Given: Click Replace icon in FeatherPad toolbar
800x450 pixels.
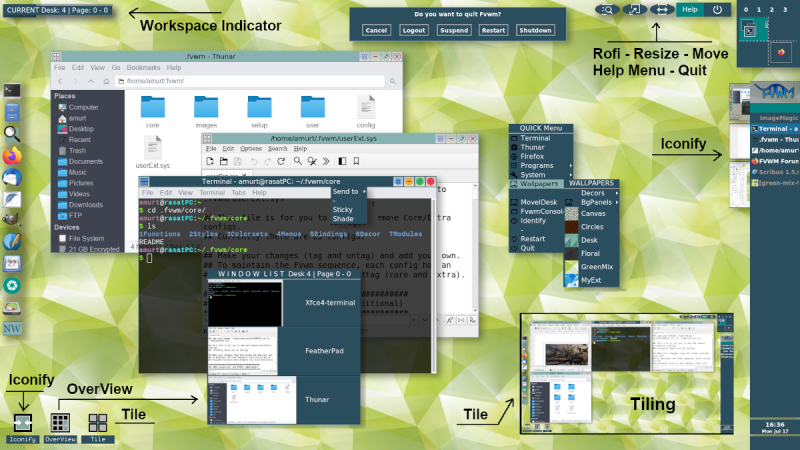Looking at the screenshot, I should pyautogui.click(x=312, y=161).
